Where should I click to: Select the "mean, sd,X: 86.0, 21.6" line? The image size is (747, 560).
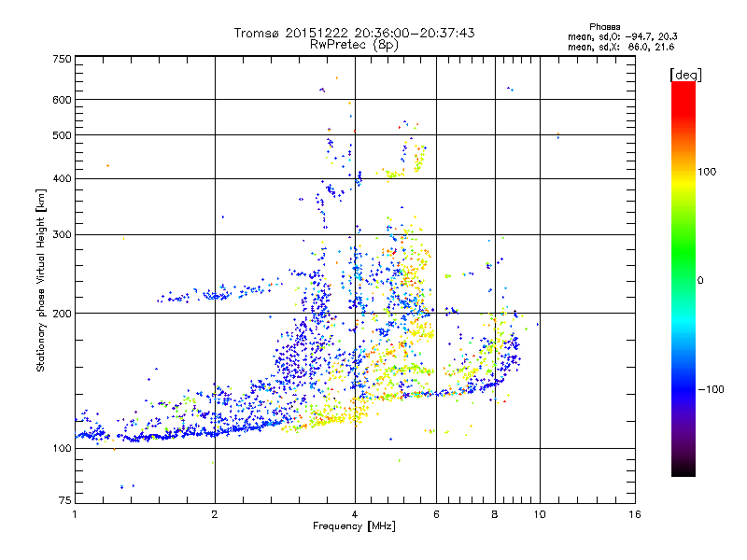pos(621,47)
